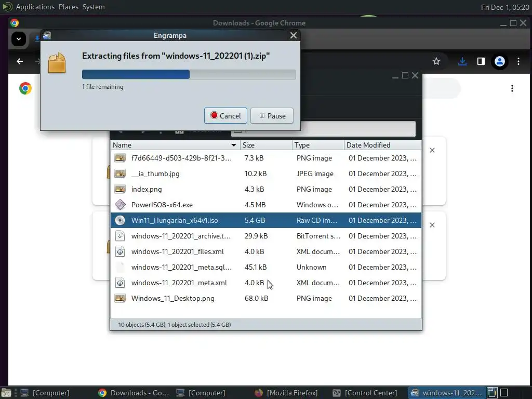Image resolution: width=532 pixels, height=399 pixels.
Task: Open Chrome's downloads tray icon
Action: tap(462, 61)
